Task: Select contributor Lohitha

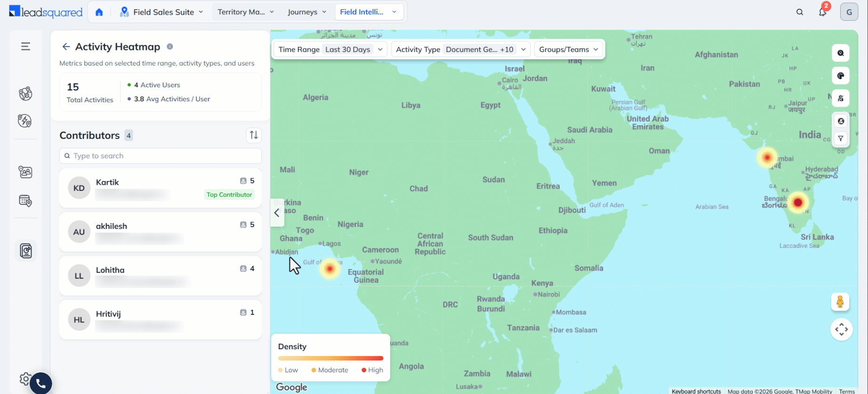Action: click(x=161, y=276)
